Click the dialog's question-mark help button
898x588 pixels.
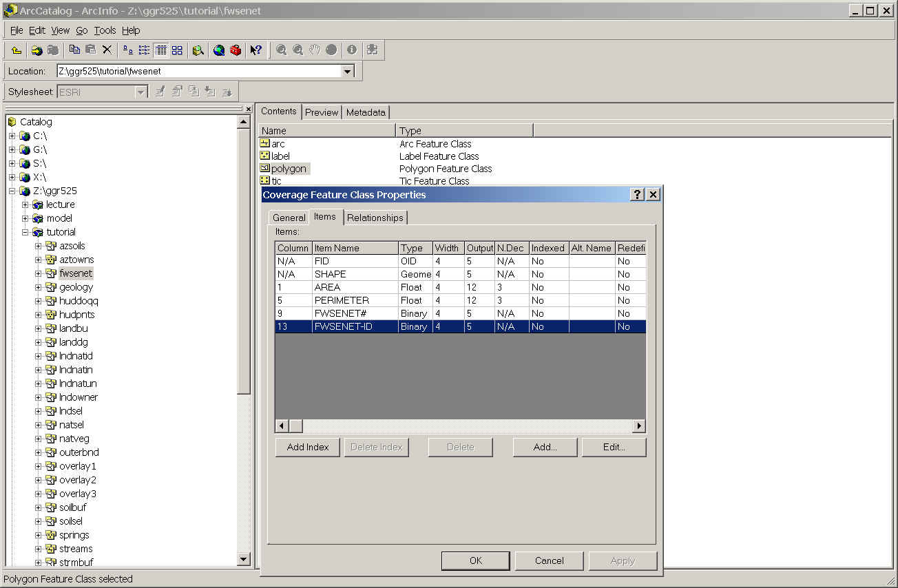[638, 195]
